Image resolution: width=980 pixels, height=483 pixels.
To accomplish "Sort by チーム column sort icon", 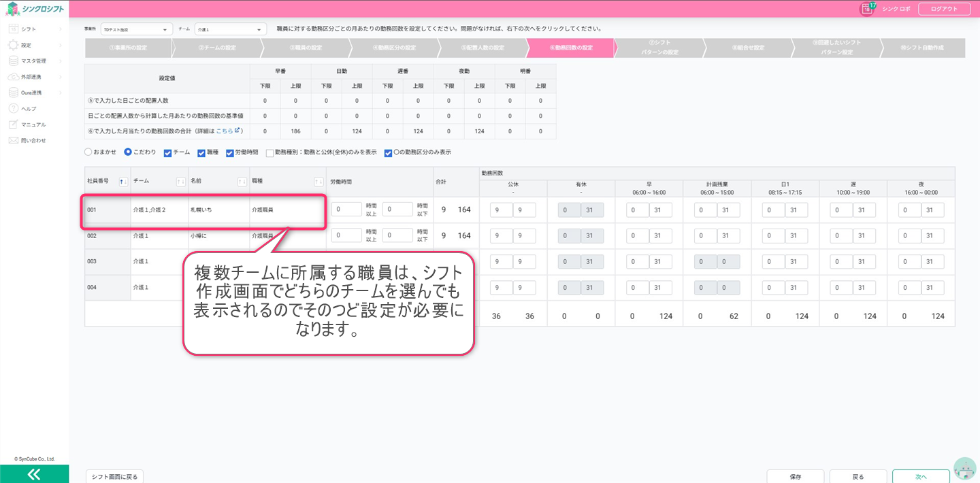I will point(181,182).
